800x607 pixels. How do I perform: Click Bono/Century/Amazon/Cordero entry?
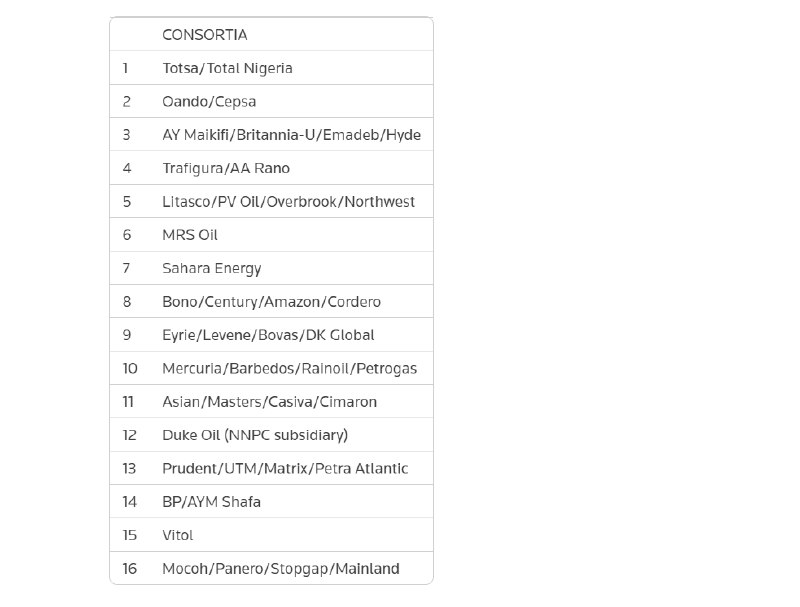[x=271, y=301]
